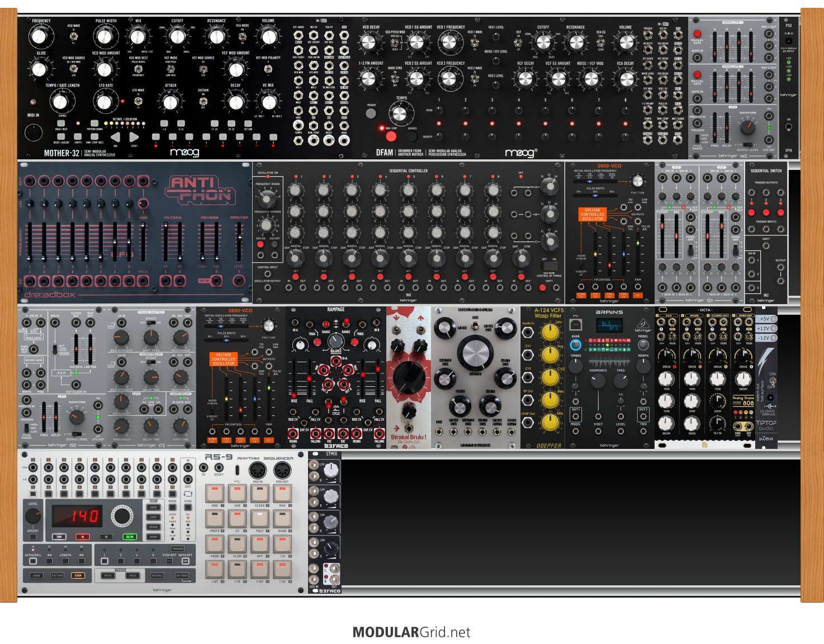The image size is (824, 644).
Task: Flip the CP1A power supply On switch
Action: click(x=789, y=127)
